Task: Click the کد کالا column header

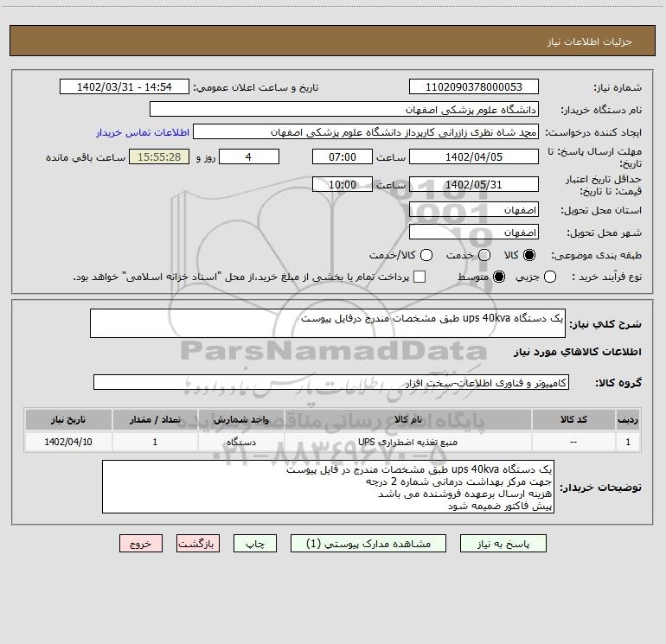Action: 573,419
